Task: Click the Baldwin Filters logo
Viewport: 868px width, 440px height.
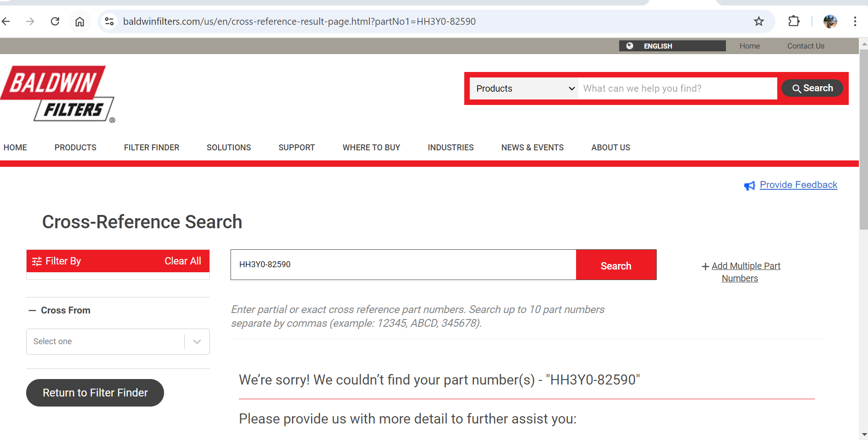Action: 58,94
